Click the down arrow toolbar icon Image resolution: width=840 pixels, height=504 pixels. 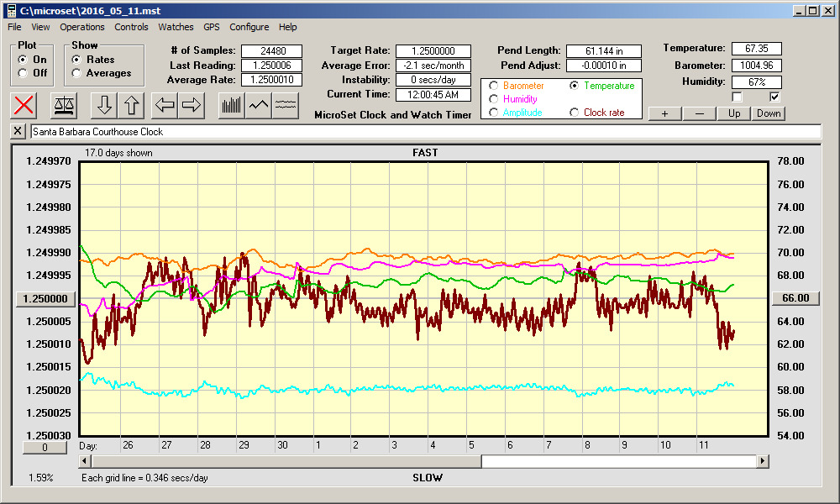click(x=104, y=105)
